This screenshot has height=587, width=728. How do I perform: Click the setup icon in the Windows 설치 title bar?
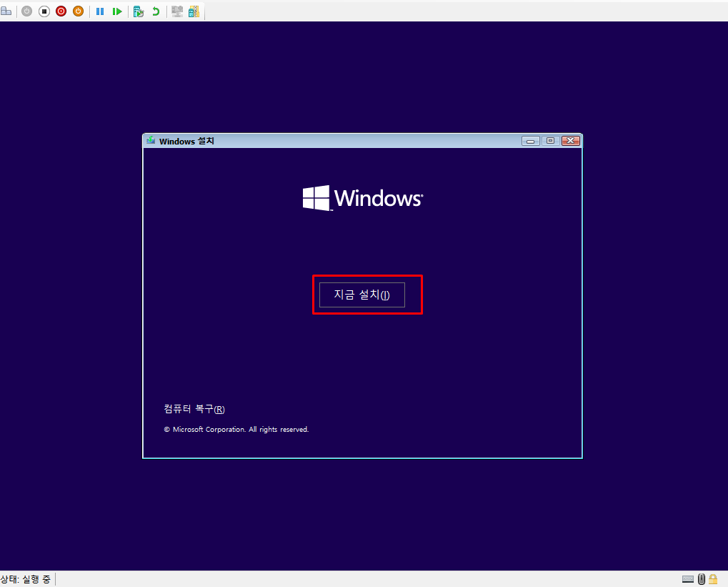coord(151,140)
